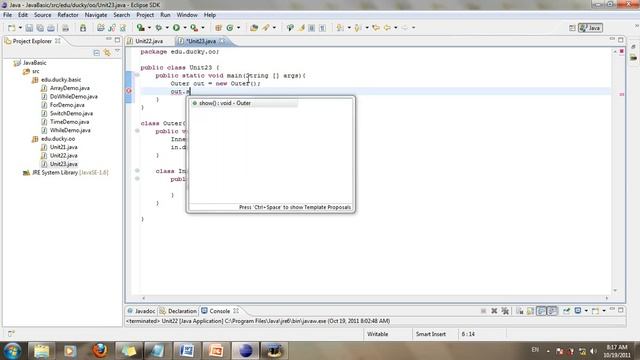The height and width of the screenshot is (360, 640).
Task: Toggle Scroll Lock in the Console
Action: click(530, 311)
